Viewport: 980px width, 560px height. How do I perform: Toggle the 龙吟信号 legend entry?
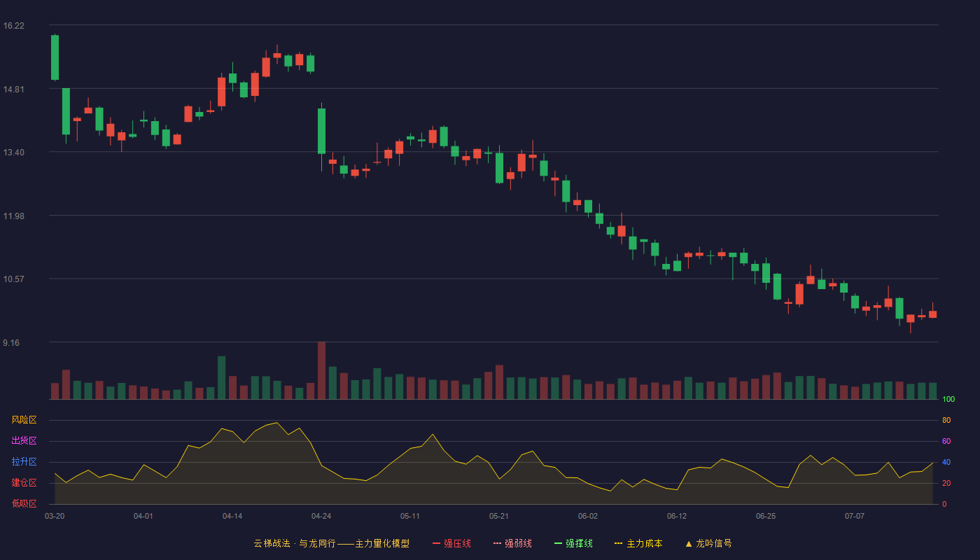point(708,543)
